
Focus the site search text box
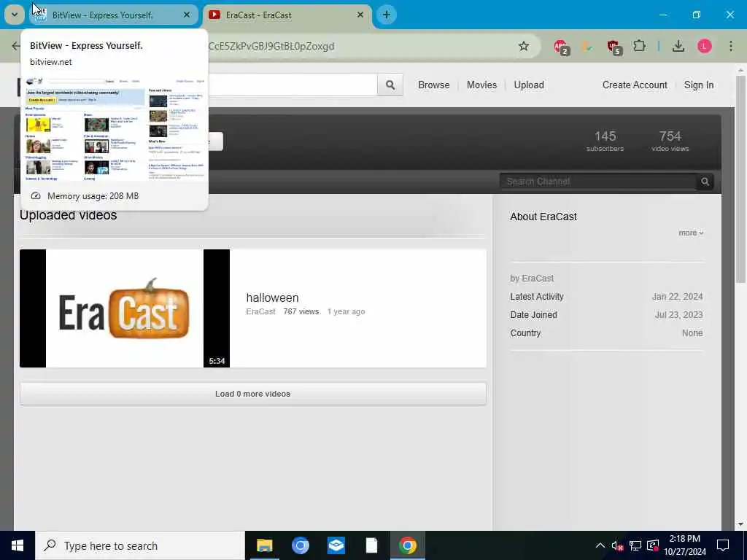[x=293, y=85]
